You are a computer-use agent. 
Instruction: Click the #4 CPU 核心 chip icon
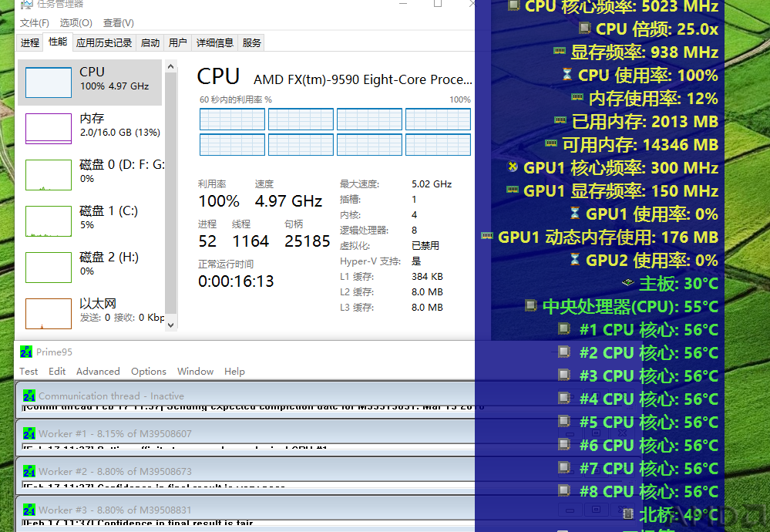tap(563, 397)
